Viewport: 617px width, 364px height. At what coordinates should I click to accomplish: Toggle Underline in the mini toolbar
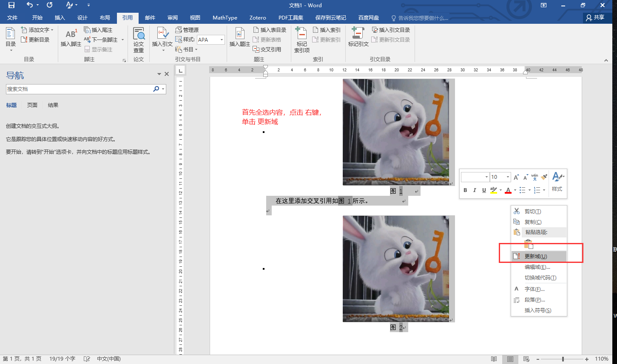[x=484, y=190]
